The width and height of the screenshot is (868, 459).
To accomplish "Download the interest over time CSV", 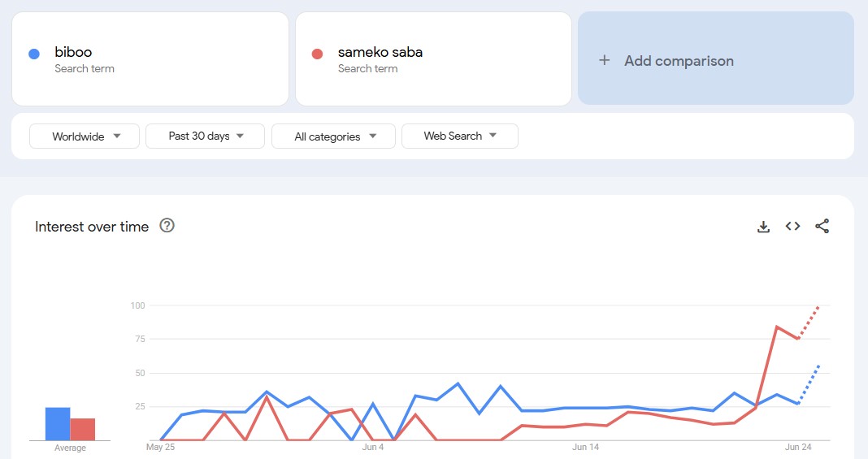I will click(763, 227).
